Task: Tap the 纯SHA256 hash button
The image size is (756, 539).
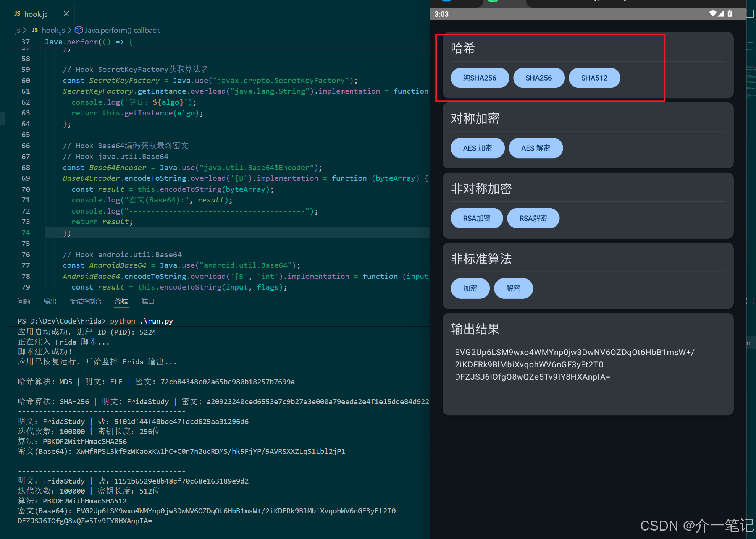Action: [480, 78]
